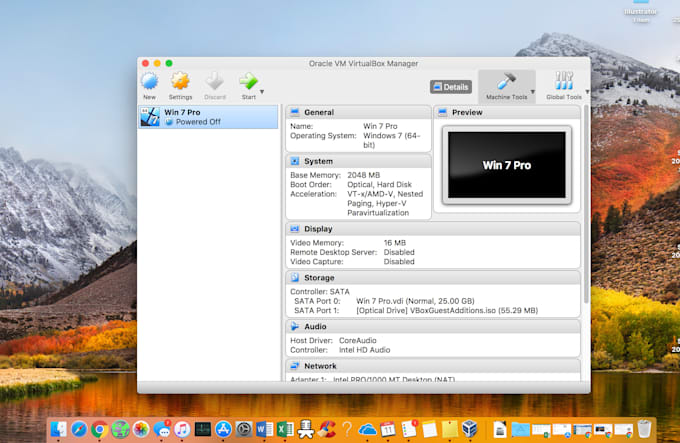Open the Machine Tools dropdown arrow
Viewport: 680px width, 443px height.
point(532,92)
